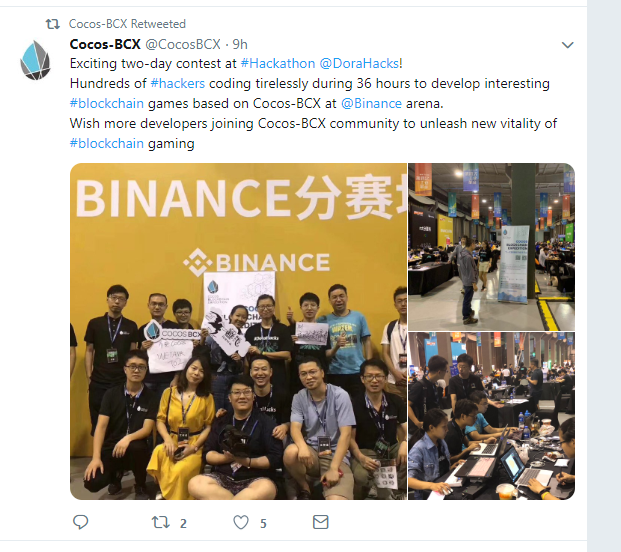Open Cocos-BCX profile avatar logo

point(35,60)
